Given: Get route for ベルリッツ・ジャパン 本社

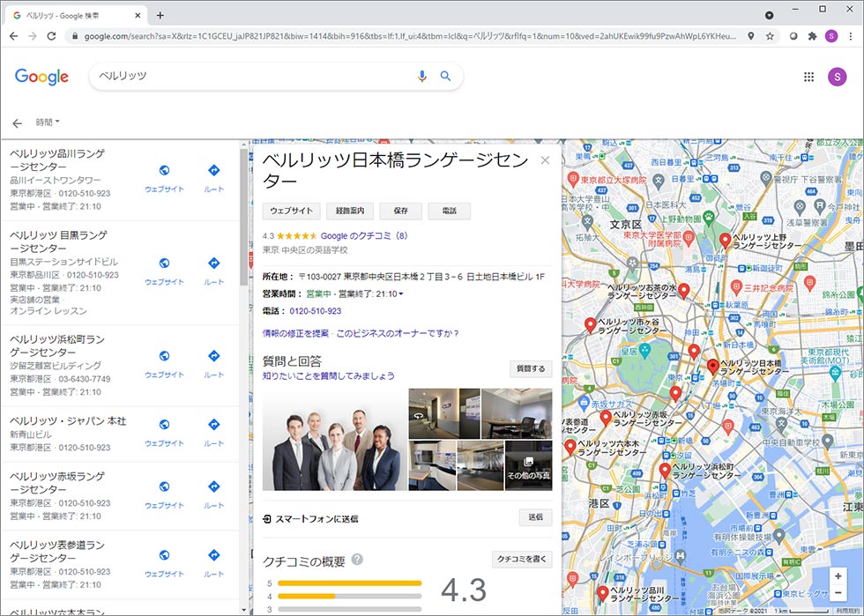Looking at the screenshot, I should point(213,424).
